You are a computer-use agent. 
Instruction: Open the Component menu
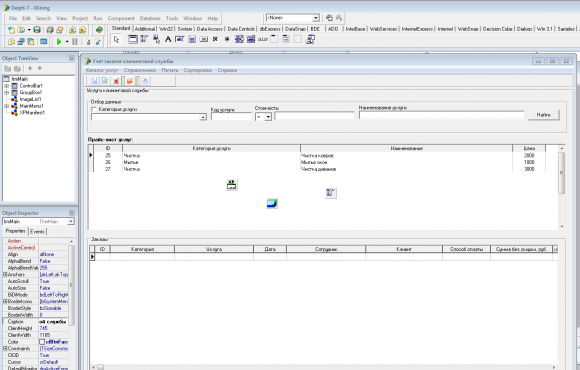coord(121,18)
